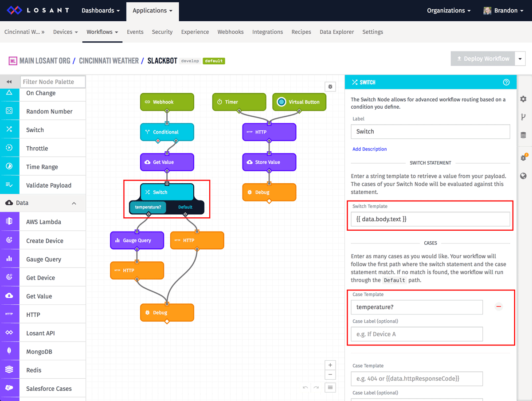532x401 pixels.
Task: Open the canvas hamburger menu button
Action: tap(330, 388)
